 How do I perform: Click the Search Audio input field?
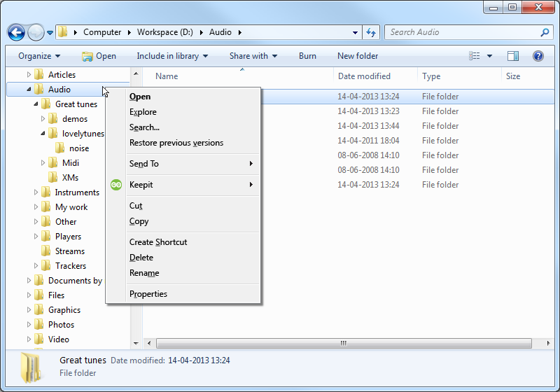point(468,32)
